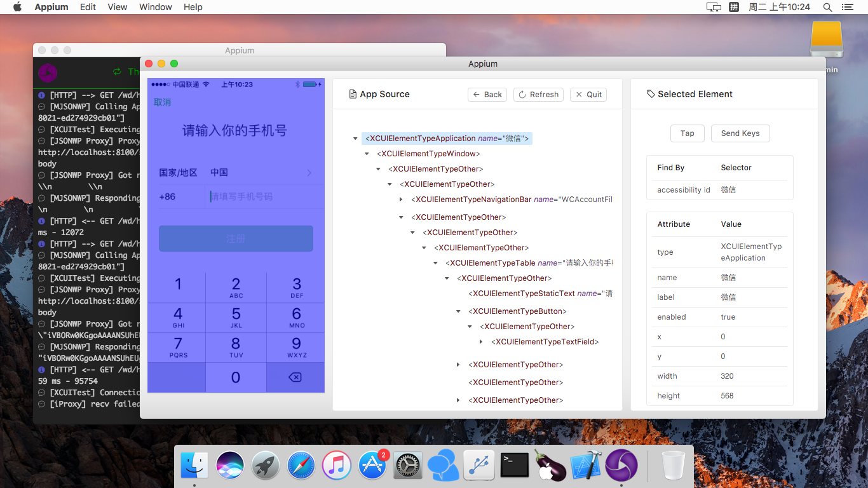
Task: Click the purple Appium logo in background window
Action: (x=48, y=73)
